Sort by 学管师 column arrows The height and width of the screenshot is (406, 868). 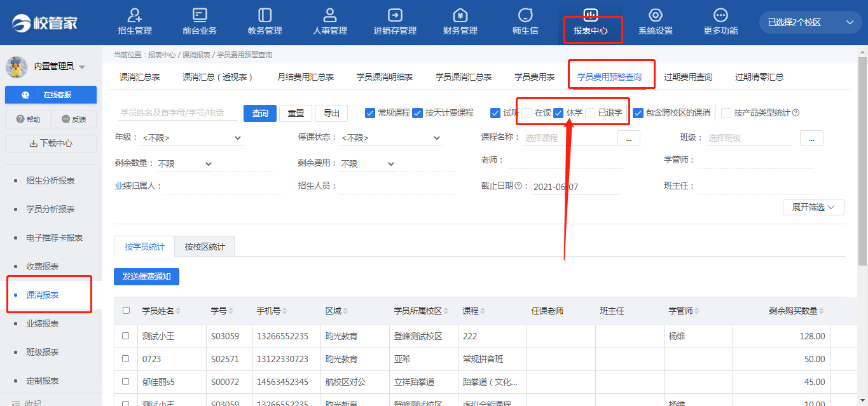click(697, 311)
